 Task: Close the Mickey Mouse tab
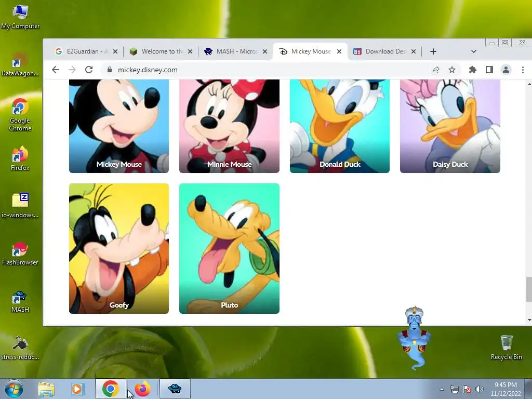pyautogui.click(x=339, y=51)
